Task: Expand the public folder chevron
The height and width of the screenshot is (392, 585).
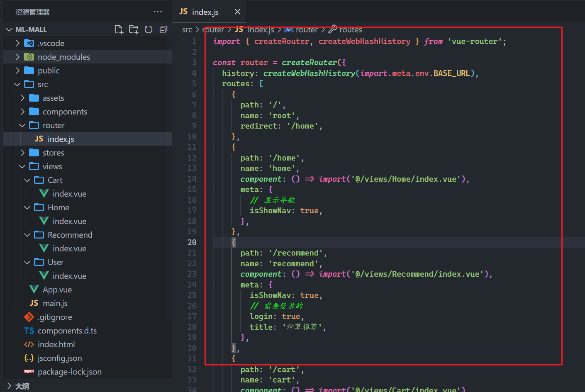Action: click(17, 71)
